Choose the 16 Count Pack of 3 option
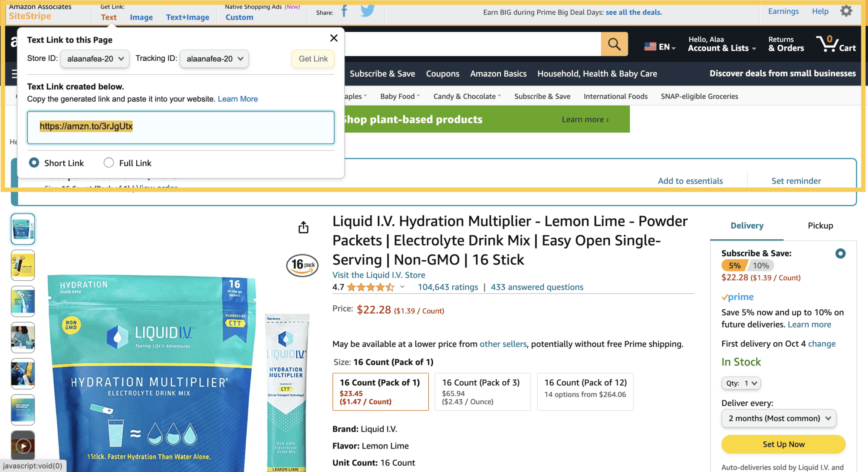Viewport: 868px width, 472px height. [482, 392]
